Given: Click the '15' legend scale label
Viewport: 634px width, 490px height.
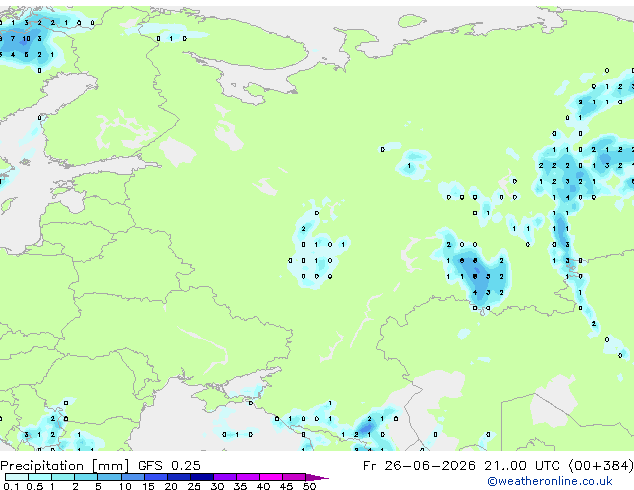Looking at the screenshot, I should click(148, 486).
